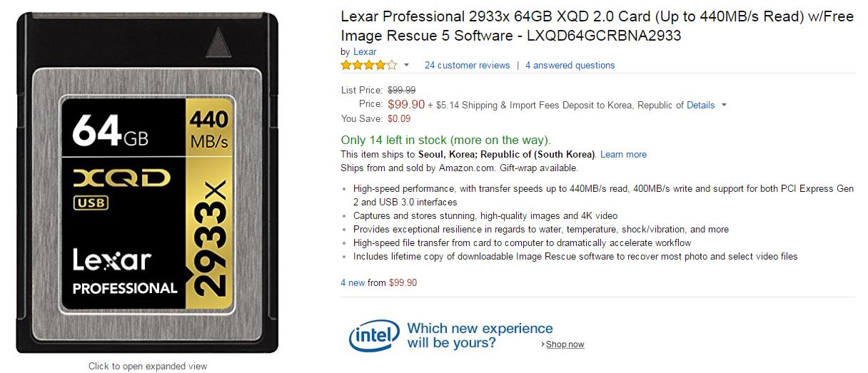The image size is (868, 373).
Task: Click the small arrow before Shop now
Action: [542, 344]
